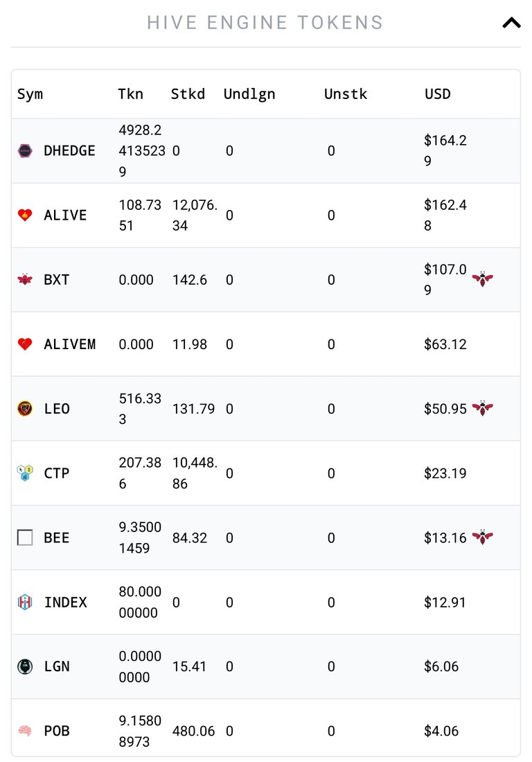
Task: Click the LGN token icon
Action: [x=25, y=666]
